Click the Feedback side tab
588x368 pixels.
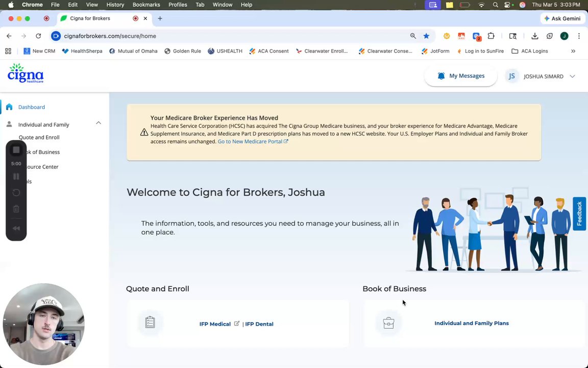pyautogui.click(x=579, y=214)
